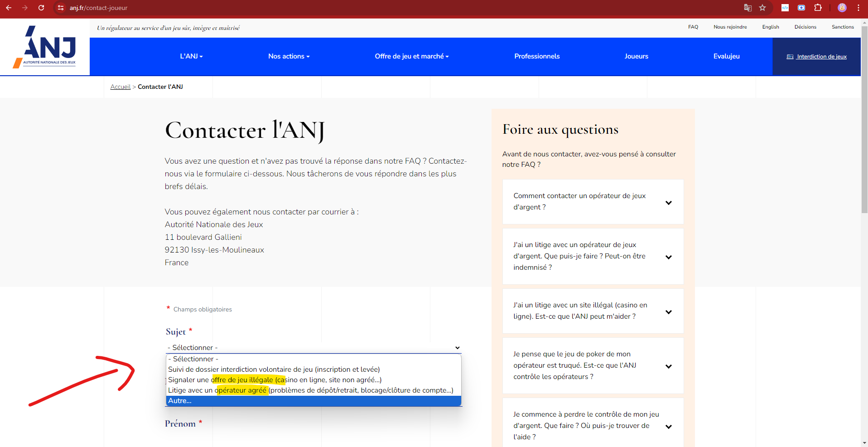Click the '11 boulevard Gallieni' address line

click(x=203, y=237)
